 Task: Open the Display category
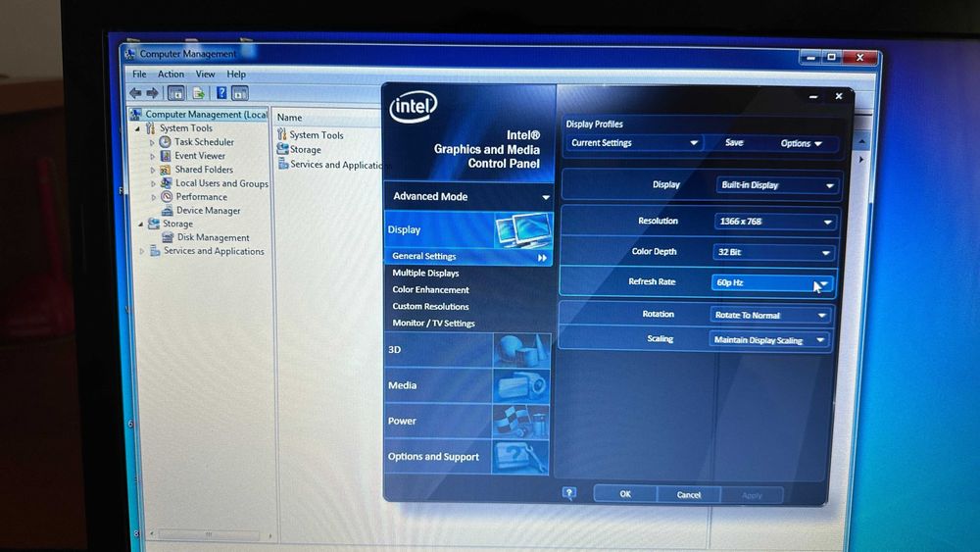pyautogui.click(x=468, y=229)
